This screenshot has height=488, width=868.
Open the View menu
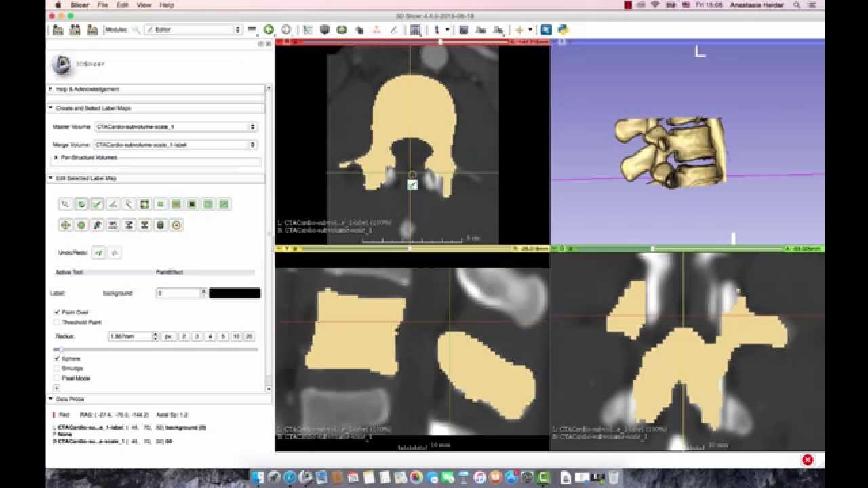[x=144, y=5]
